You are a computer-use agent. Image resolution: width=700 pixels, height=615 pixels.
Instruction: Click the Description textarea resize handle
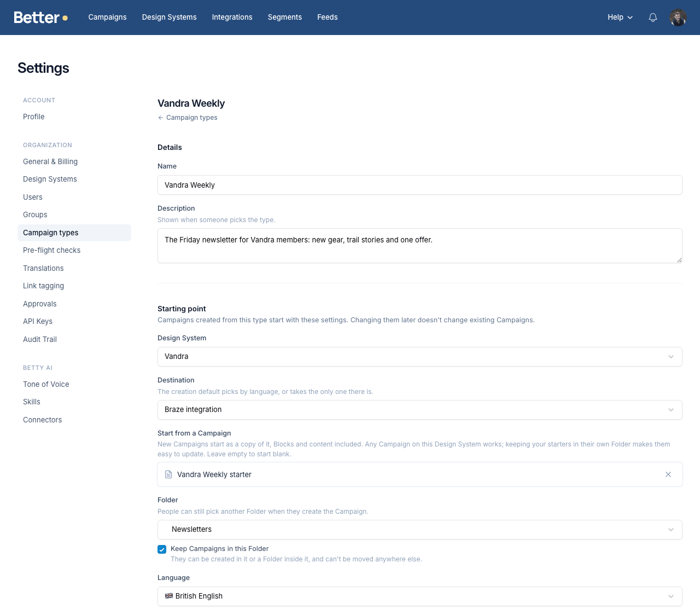(x=679, y=260)
